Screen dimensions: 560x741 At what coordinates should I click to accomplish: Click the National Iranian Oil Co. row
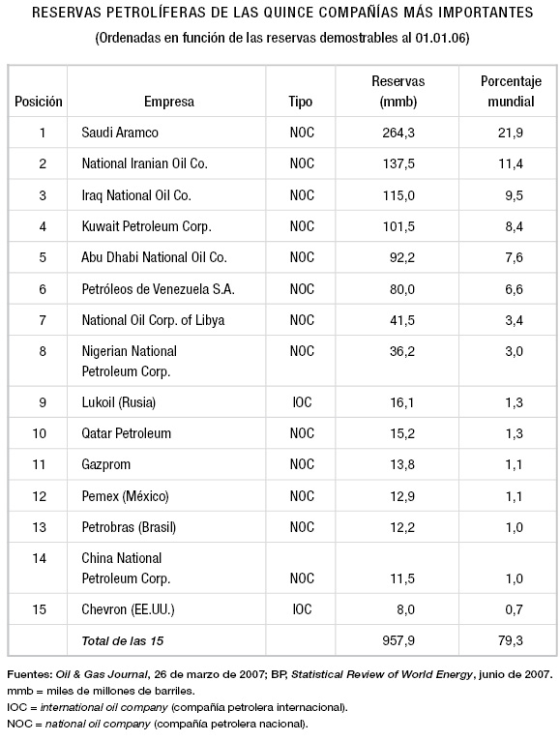click(282, 163)
